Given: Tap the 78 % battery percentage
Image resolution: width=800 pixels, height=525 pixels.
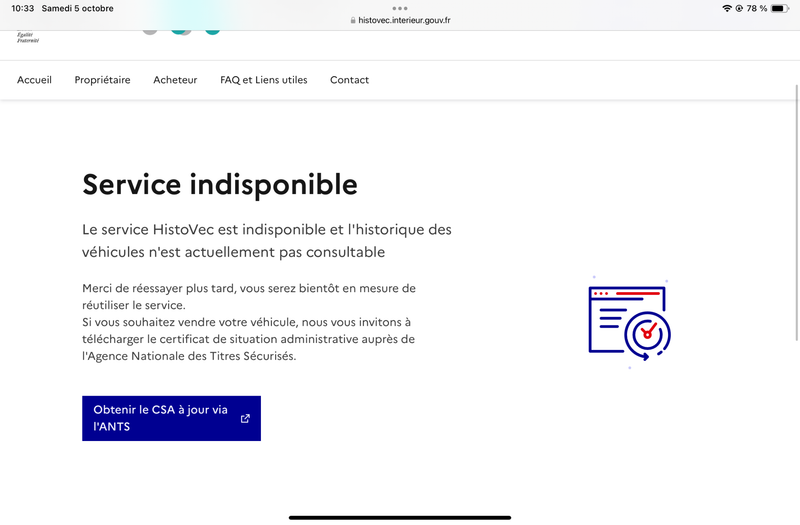Looking at the screenshot, I should pyautogui.click(x=757, y=8).
